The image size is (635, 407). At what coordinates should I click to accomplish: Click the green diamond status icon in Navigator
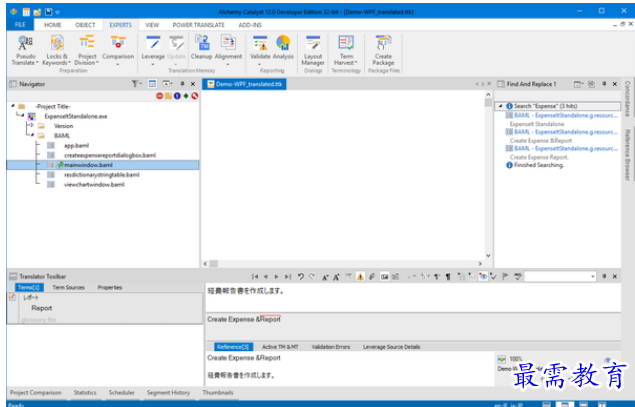click(186, 96)
